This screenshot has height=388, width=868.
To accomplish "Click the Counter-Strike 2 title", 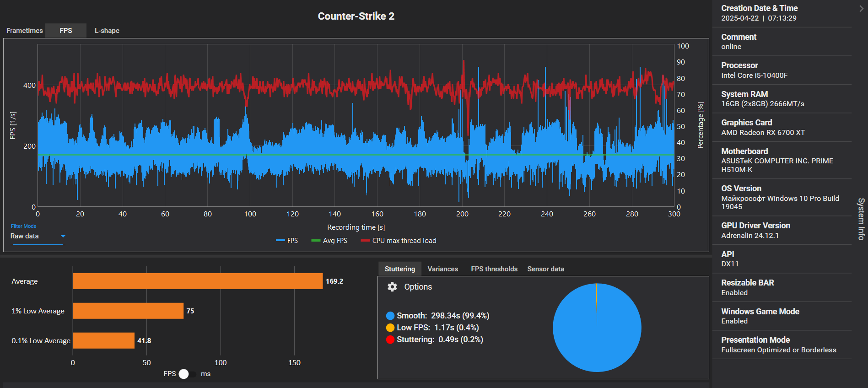I will tap(356, 16).
